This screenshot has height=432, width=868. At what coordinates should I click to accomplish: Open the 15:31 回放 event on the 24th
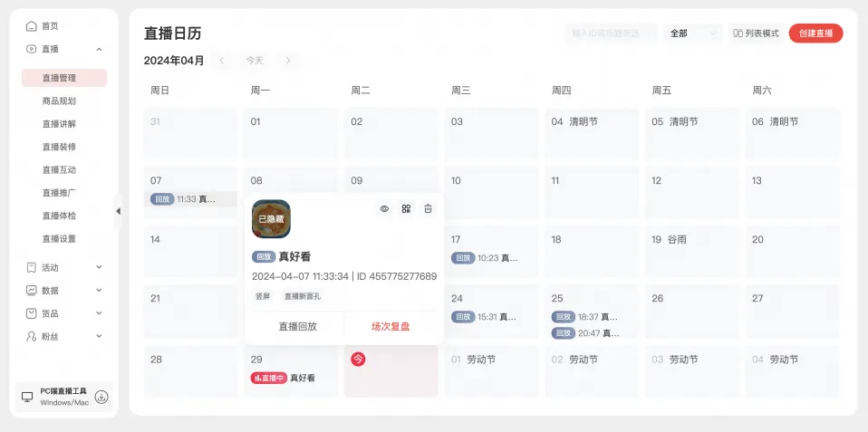tap(485, 317)
